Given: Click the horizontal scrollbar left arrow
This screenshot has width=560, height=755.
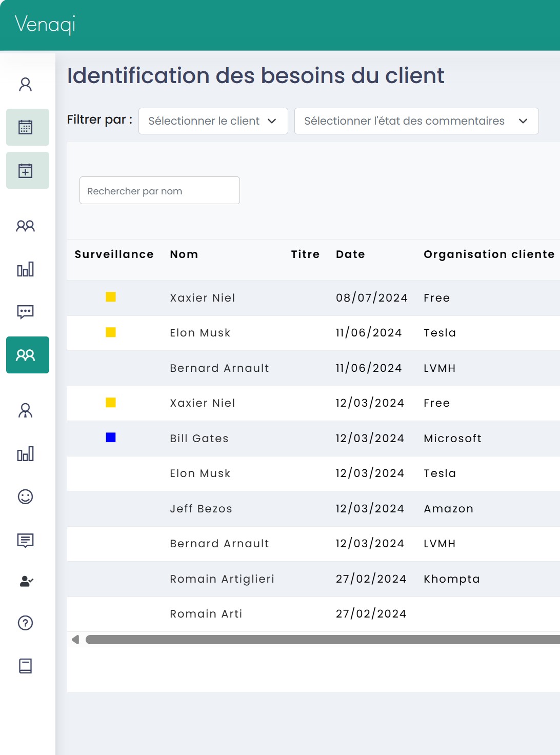Looking at the screenshot, I should (75, 640).
